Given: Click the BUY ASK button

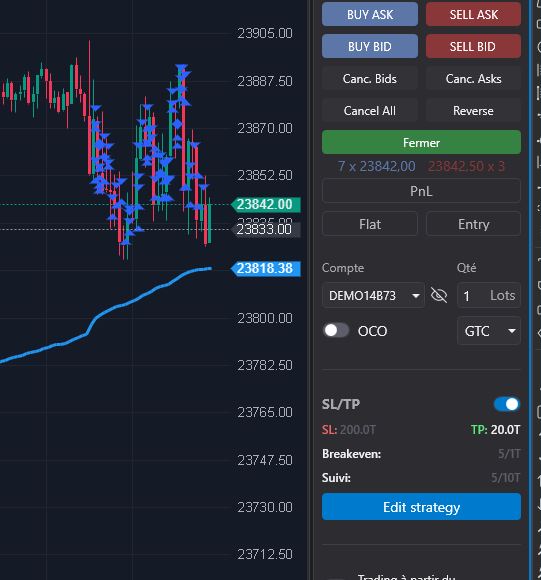Looking at the screenshot, I should tap(370, 14).
